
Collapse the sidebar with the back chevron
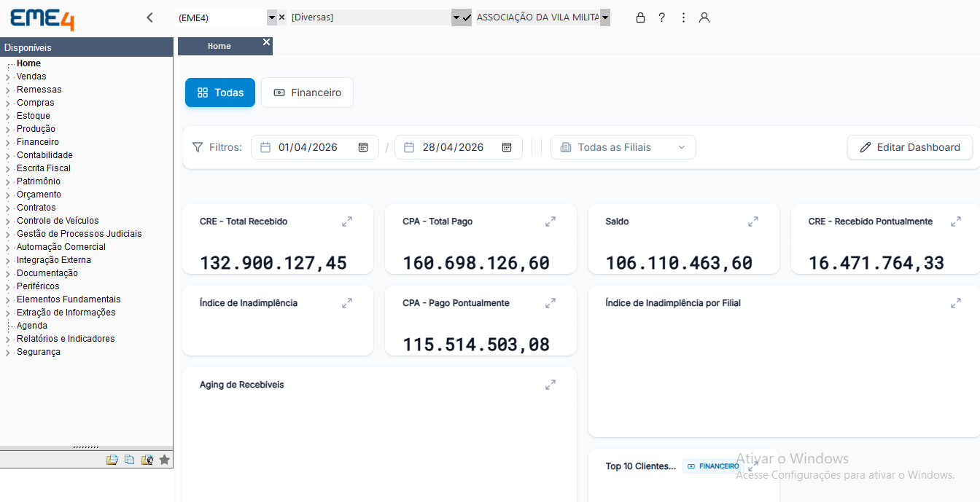[x=149, y=17]
